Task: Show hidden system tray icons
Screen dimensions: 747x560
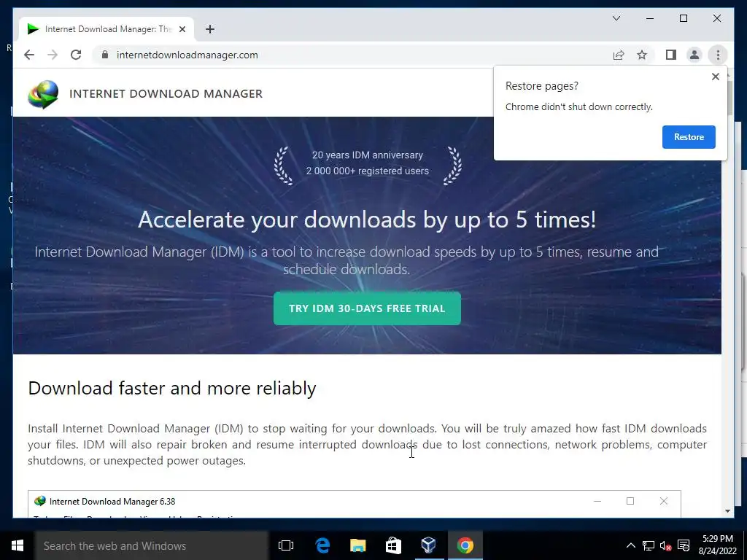Action: [630, 545]
